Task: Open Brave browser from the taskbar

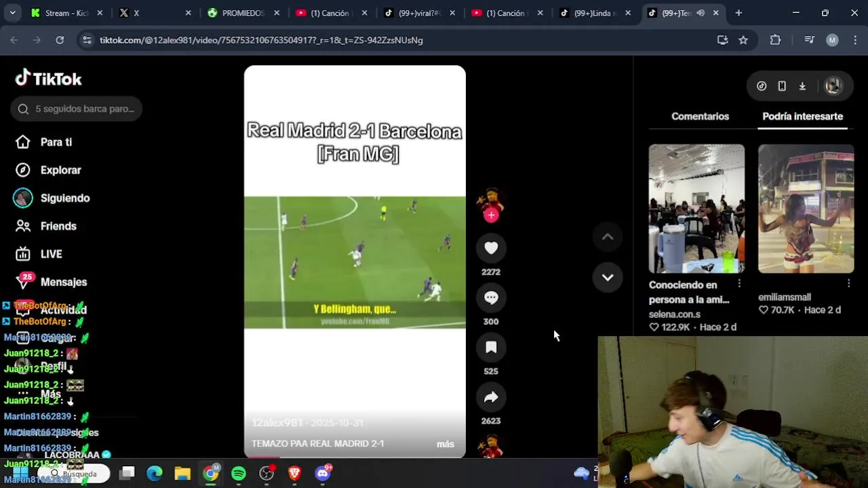Action: 294,473
